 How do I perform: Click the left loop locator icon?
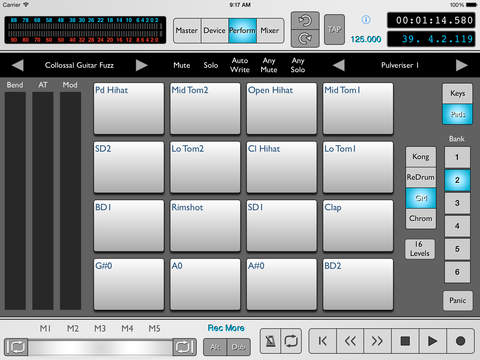16,347
